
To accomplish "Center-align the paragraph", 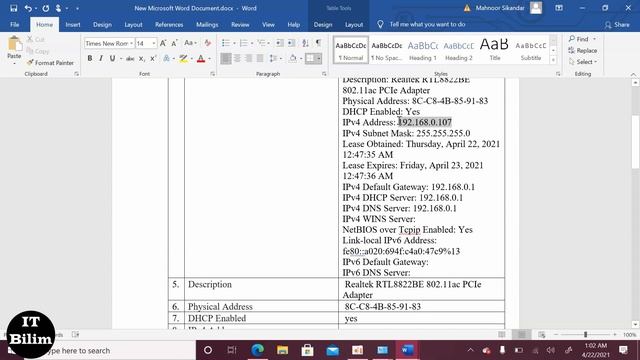I will pos(237,59).
